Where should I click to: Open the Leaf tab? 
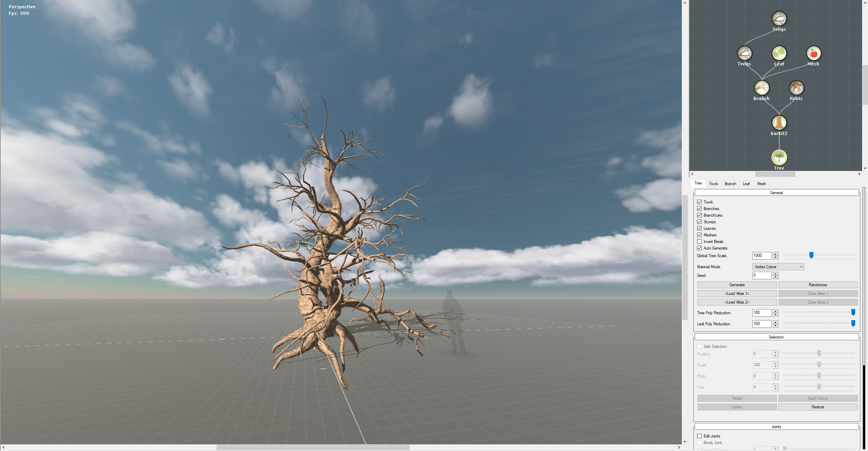[746, 184]
